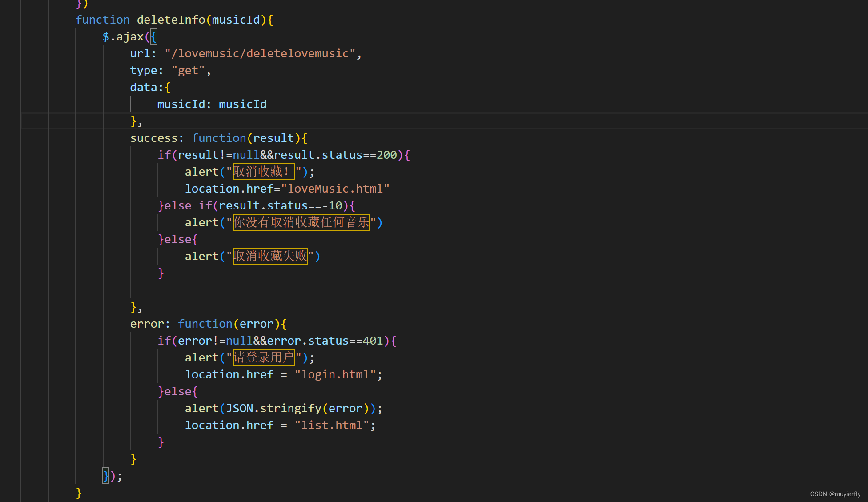Click the alert 取消收藏 success message
The width and height of the screenshot is (868, 502).
pyautogui.click(x=248, y=172)
